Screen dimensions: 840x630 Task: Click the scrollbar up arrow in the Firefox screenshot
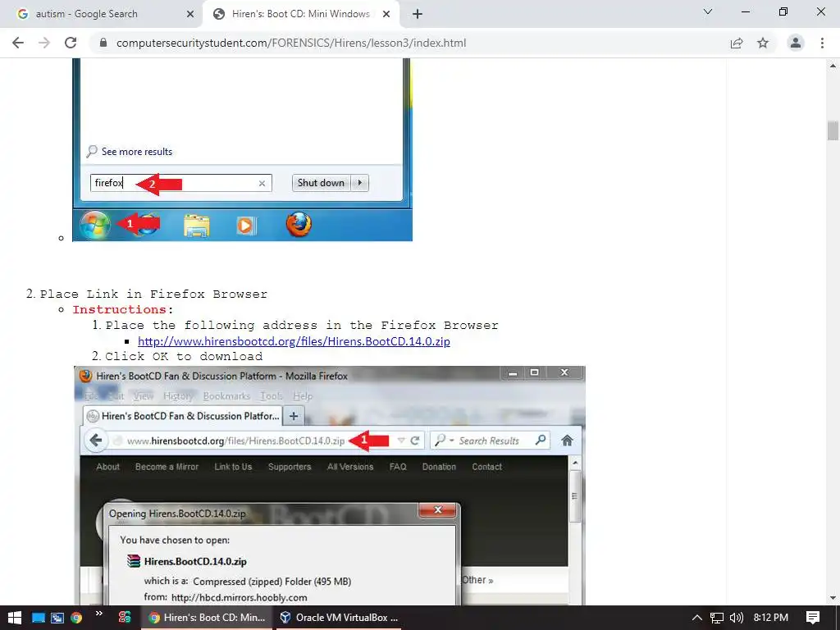click(x=575, y=463)
